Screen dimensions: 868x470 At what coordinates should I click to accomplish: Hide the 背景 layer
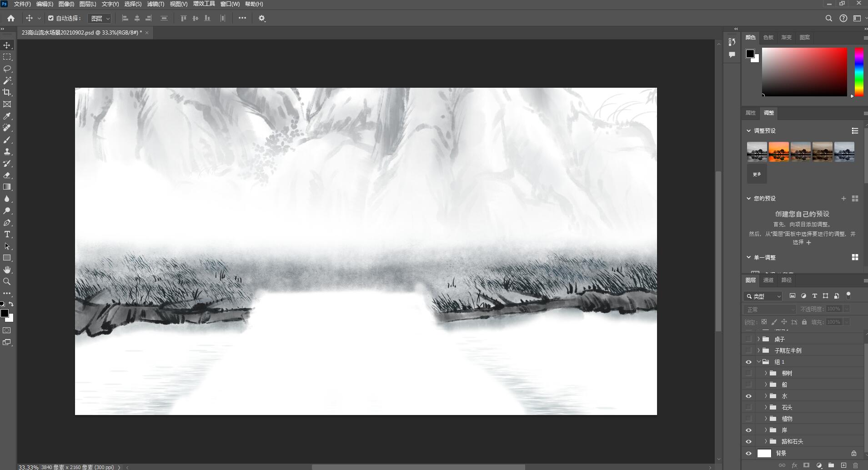(748, 453)
